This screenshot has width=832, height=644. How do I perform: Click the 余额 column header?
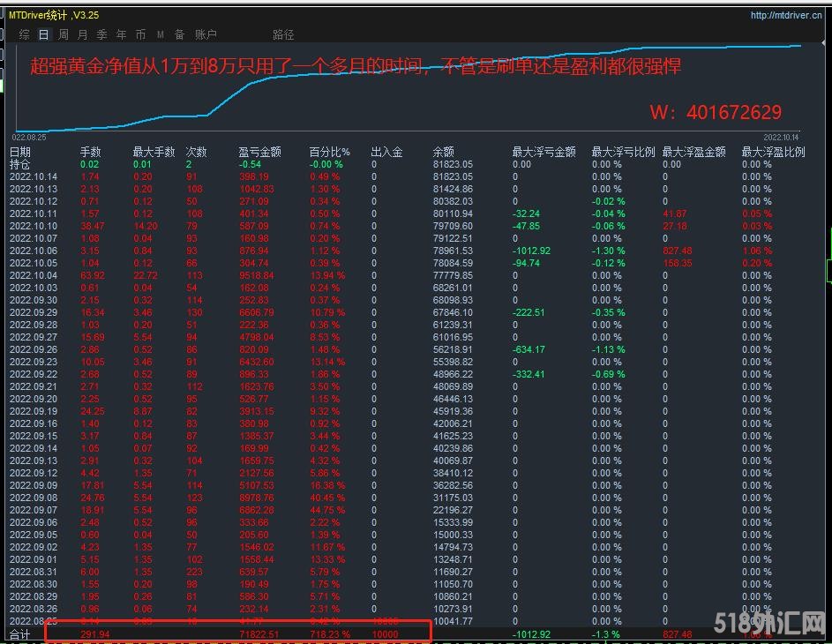[444, 153]
